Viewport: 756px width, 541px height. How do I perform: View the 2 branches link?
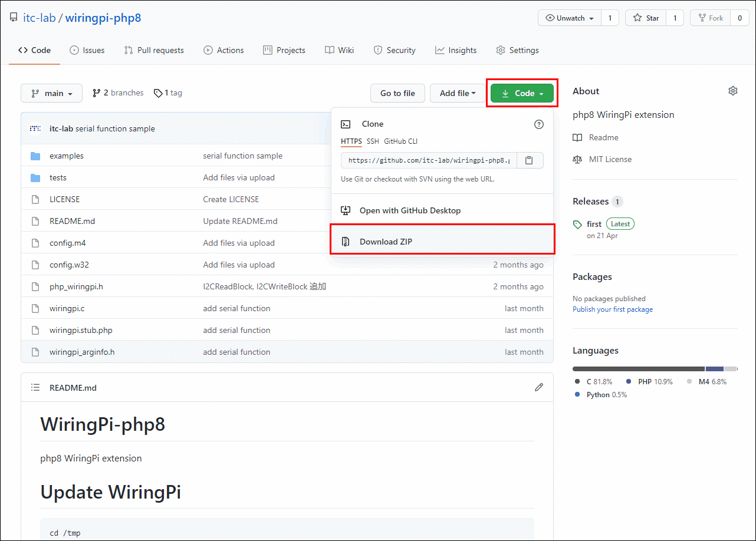pyautogui.click(x=118, y=93)
